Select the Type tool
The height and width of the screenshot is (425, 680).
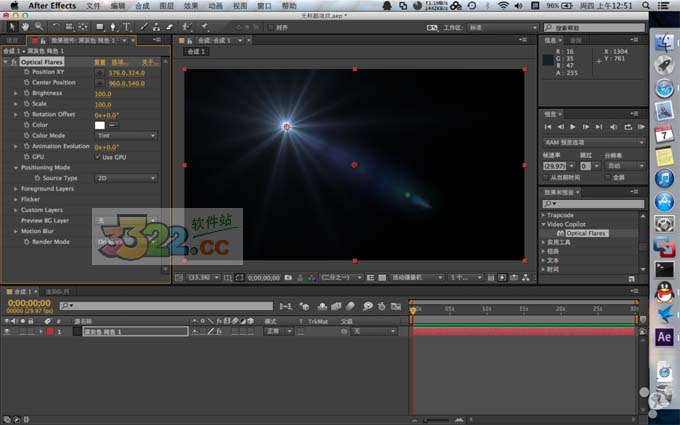(x=127, y=27)
